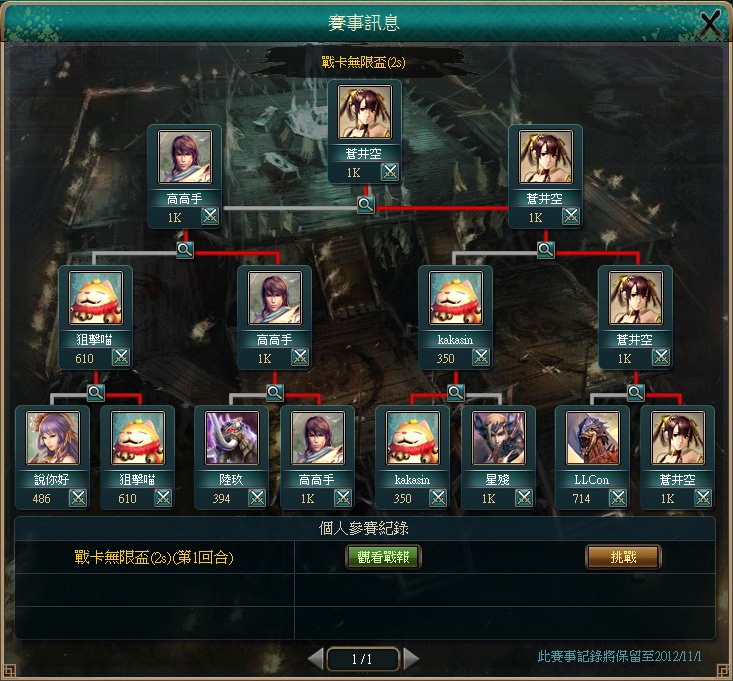733x681 pixels.
Task: Click the swords icon next to 星殘's 1K
Action: click(x=524, y=498)
